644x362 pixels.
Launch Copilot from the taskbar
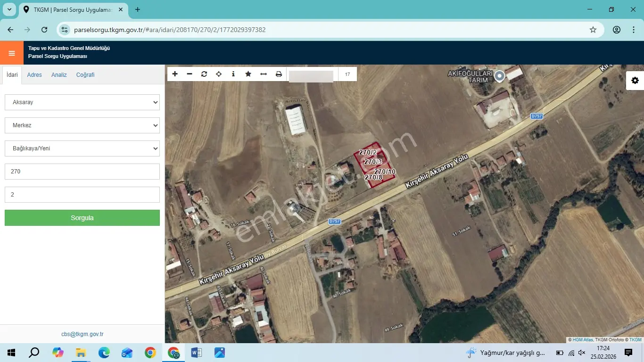coord(58,353)
